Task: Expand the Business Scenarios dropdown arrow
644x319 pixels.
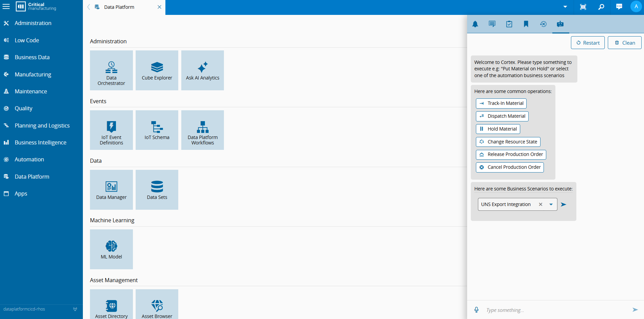Action: pos(551,204)
